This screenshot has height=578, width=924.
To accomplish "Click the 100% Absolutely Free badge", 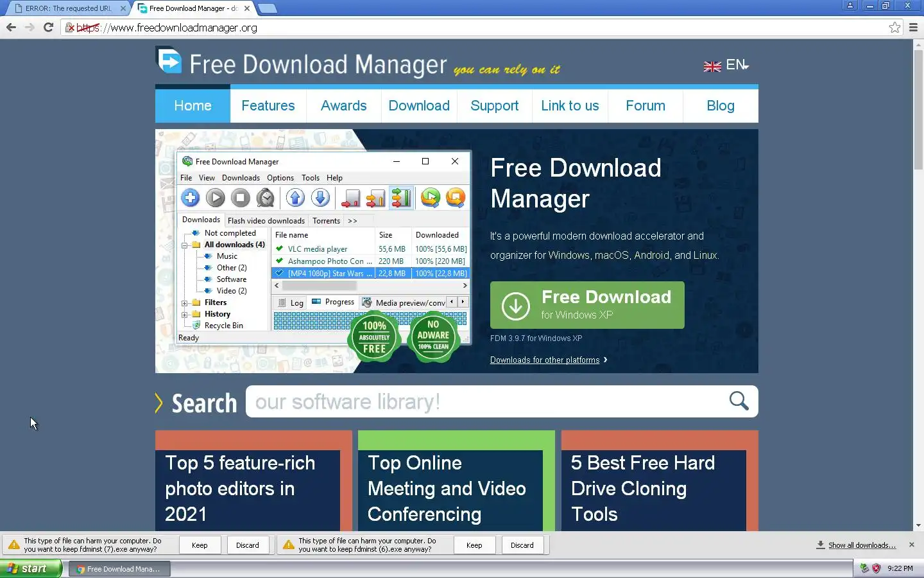I will pos(374,337).
